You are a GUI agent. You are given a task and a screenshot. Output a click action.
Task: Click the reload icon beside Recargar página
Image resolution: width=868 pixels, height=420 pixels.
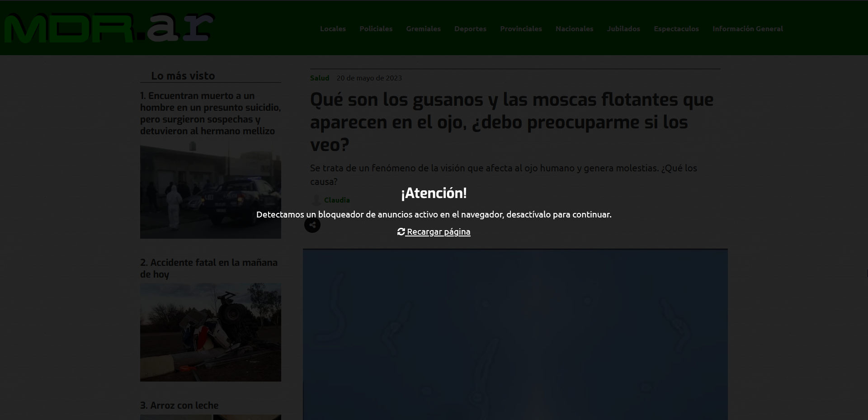401,231
